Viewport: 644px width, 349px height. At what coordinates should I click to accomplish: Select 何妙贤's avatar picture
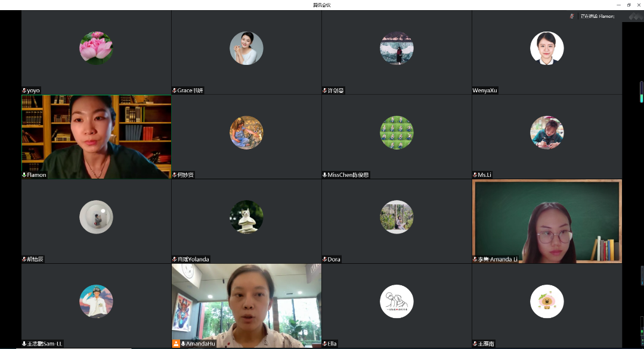click(246, 132)
